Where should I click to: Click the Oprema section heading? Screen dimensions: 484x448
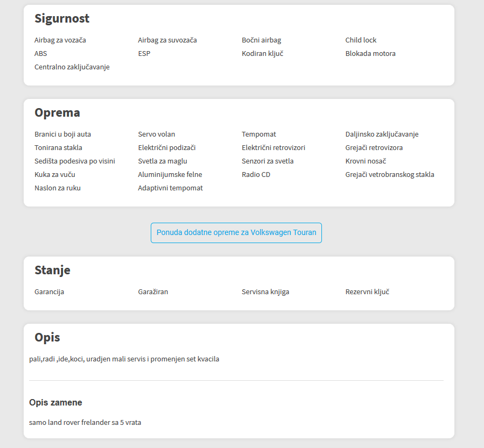click(57, 112)
